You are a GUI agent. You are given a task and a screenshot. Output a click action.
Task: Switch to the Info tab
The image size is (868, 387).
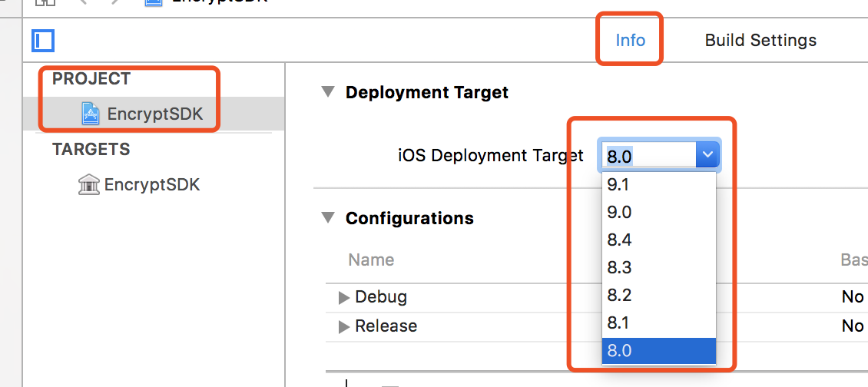pyautogui.click(x=630, y=40)
